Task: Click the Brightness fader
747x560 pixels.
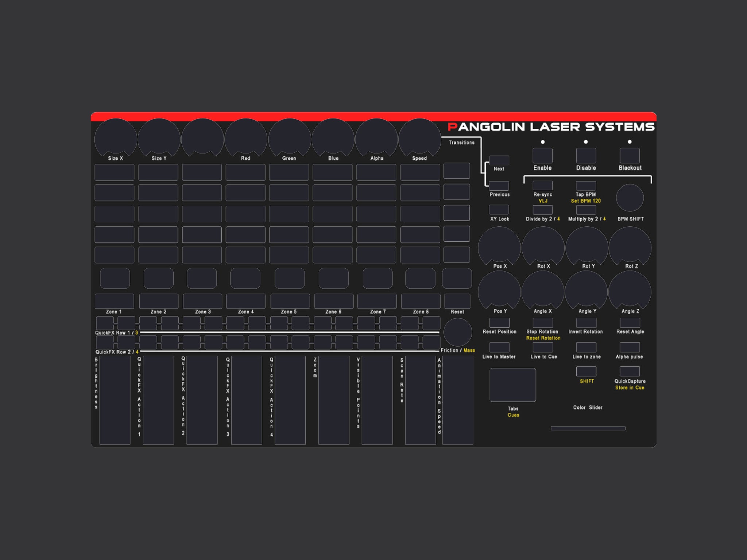Action: point(115,400)
